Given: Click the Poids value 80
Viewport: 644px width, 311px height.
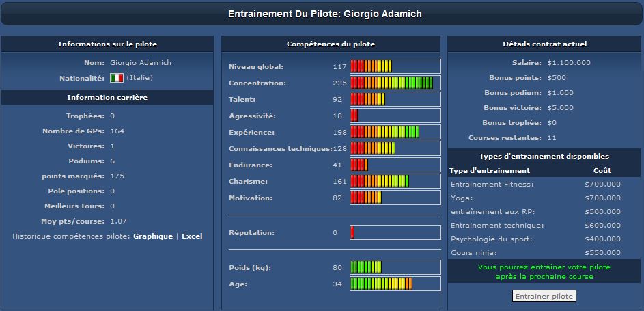Looking at the screenshot, I should pyautogui.click(x=337, y=268).
